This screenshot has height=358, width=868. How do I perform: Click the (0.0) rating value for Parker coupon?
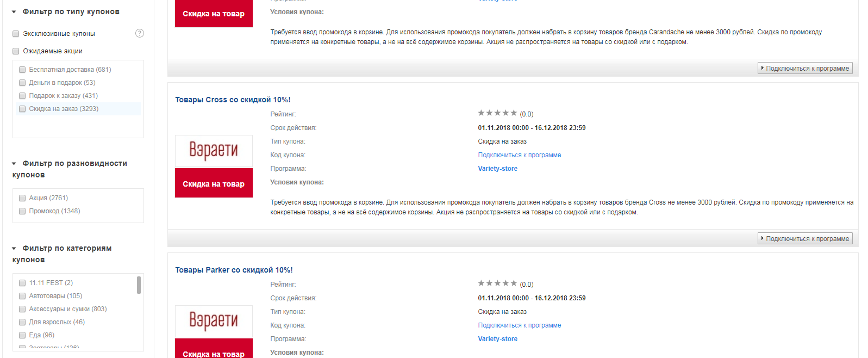click(x=527, y=285)
